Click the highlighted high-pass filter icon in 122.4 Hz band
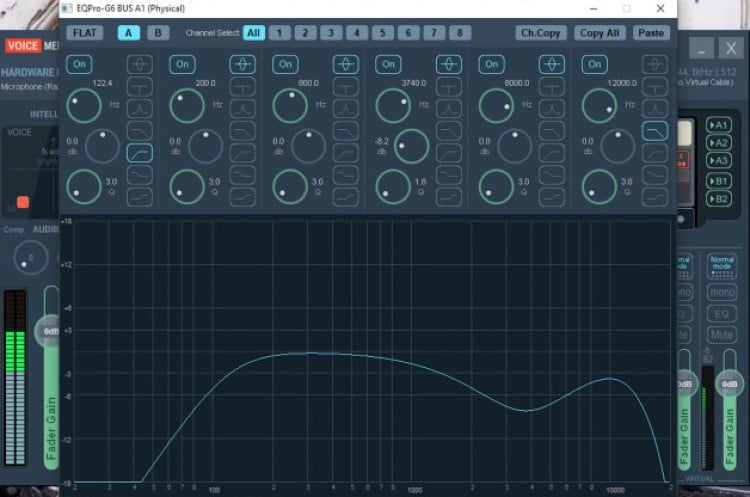Image resolution: width=750 pixels, height=497 pixels. 140,152
